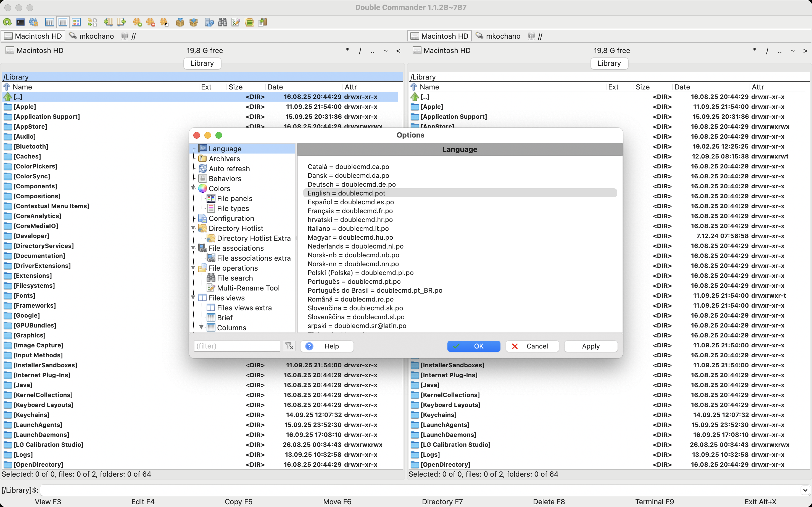This screenshot has width=812, height=507.
Task: Open the command line history dropdown
Action: pyautogui.click(x=805, y=490)
